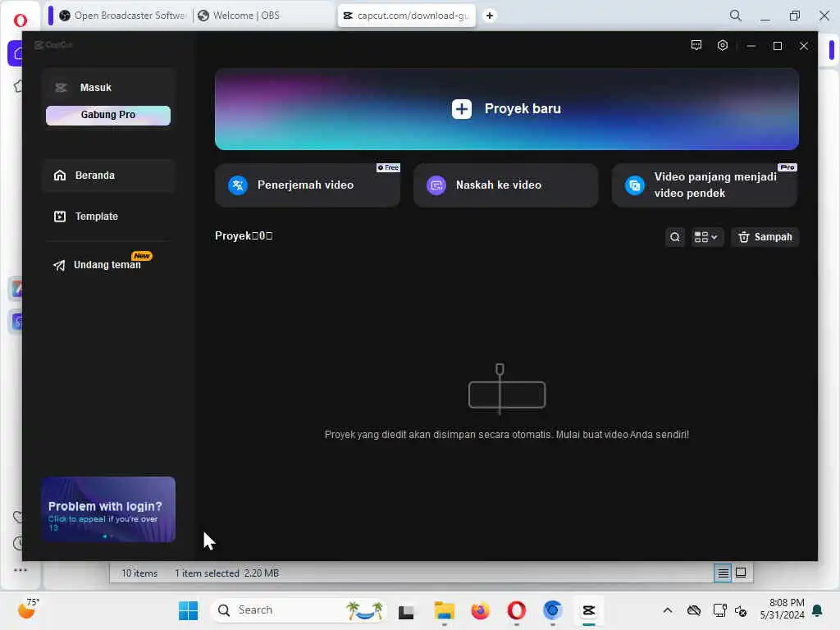Screen dimensions: 840x630
Task: Select the capcut.com download browser tab
Action: 406,16
